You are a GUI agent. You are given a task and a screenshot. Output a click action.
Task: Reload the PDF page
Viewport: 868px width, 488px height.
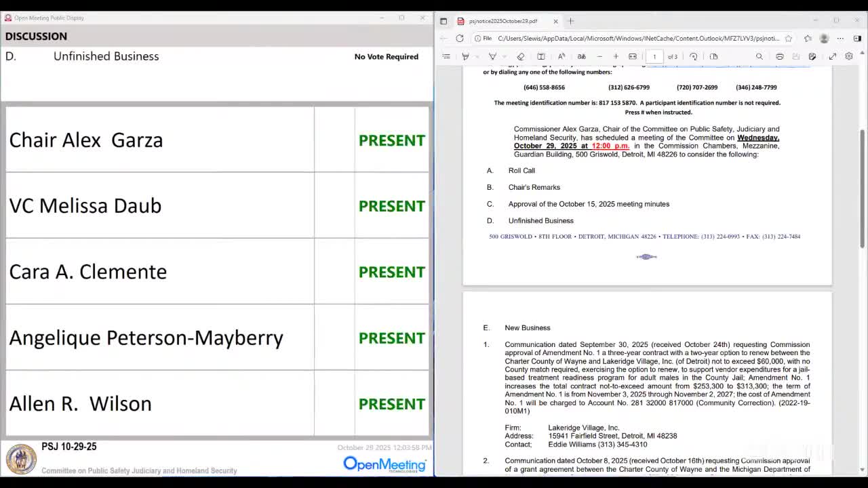coord(460,39)
